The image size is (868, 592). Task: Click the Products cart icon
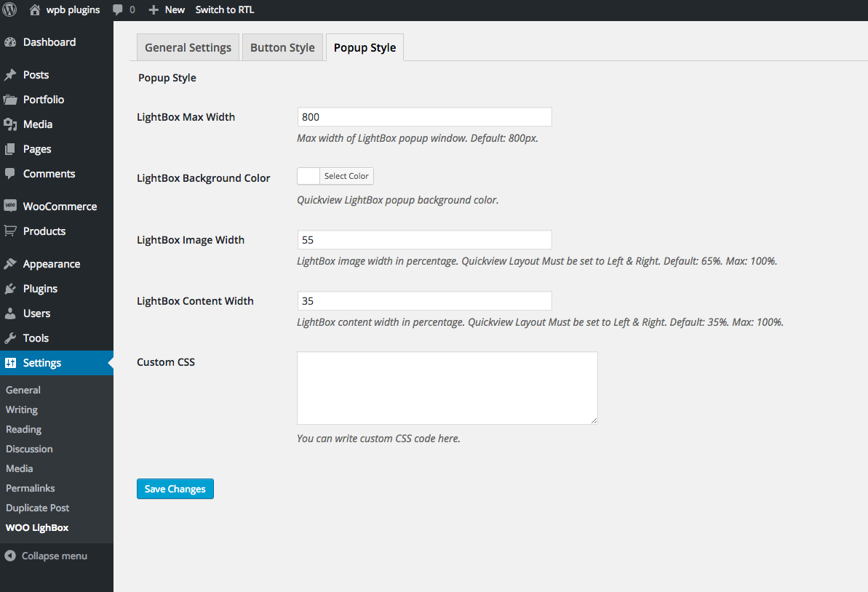tap(10, 231)
